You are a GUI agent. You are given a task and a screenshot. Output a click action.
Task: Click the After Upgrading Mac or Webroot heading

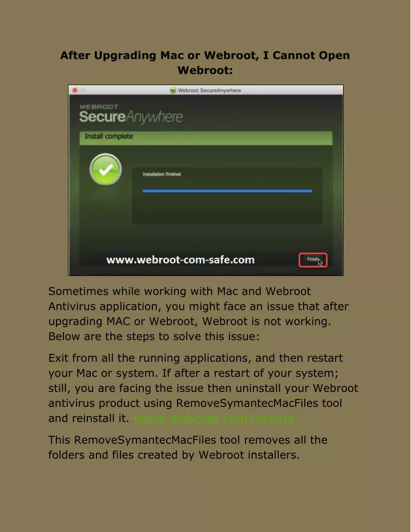click(x=205, y=63)
